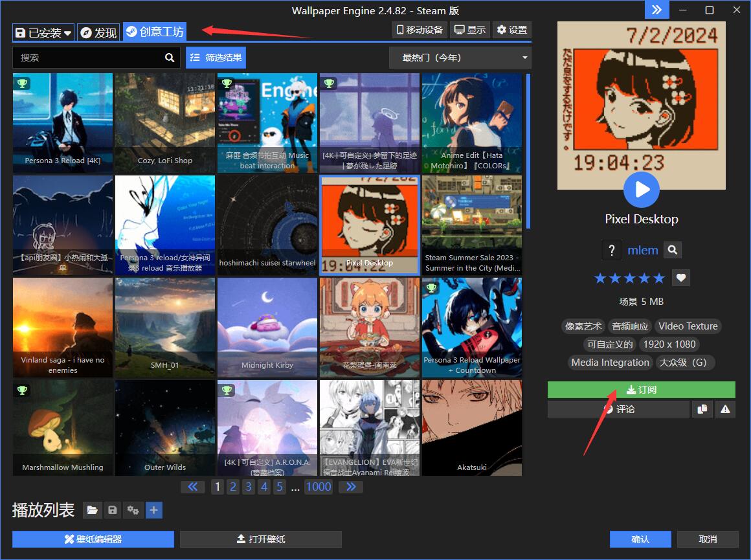751x560 pixels.
Task: Open the playlist folder icon
Action: 93,510
